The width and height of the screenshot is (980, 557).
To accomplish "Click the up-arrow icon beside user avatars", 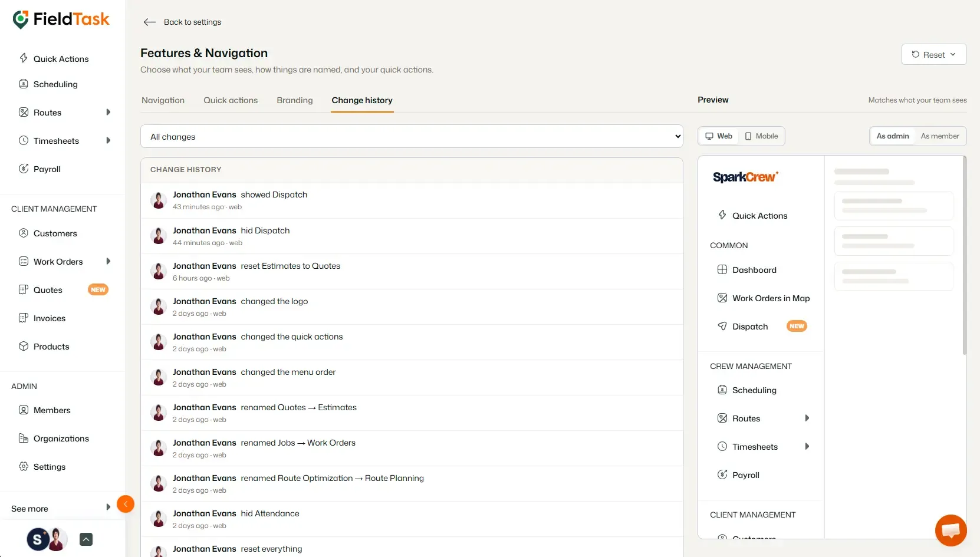I will coord(86,539).
